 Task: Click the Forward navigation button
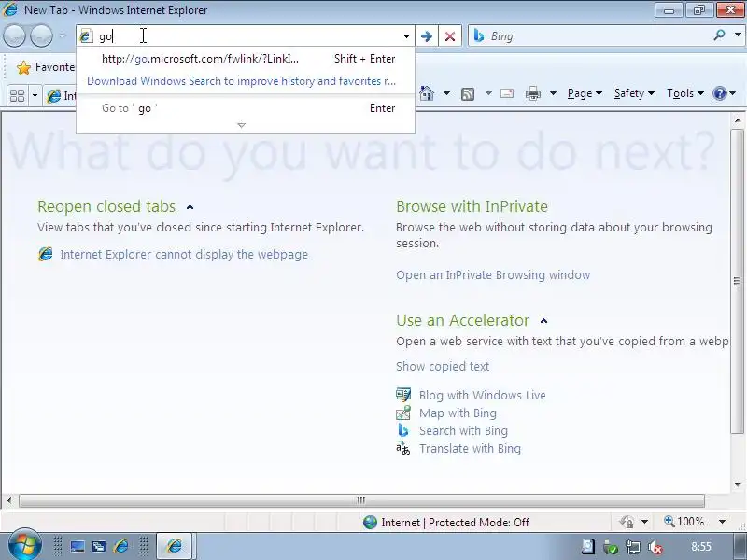[x=41, y=35]
